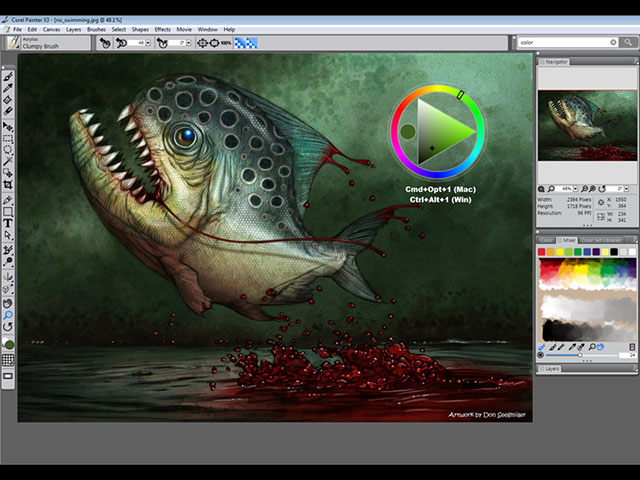Screen dimensions: 640x480
Task: Click the Mixer pad paint area
Action: (x=587, y=300)
